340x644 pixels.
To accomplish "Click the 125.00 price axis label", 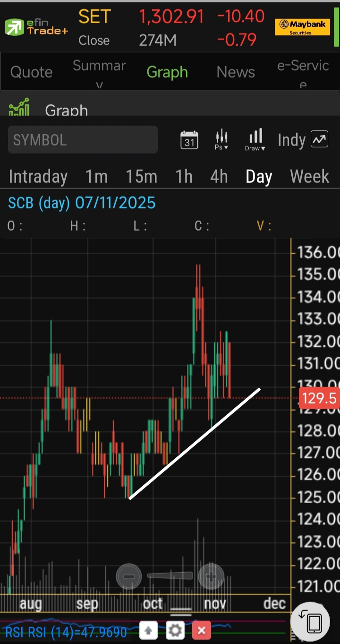I will click(318, 497).
